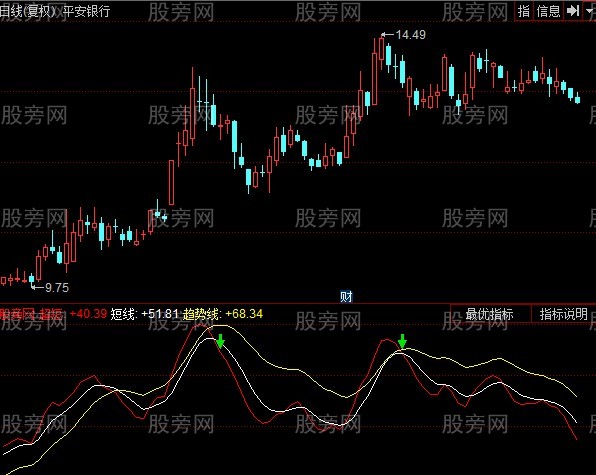Image resolution: width=596 pixels, height=475 pixels.
Task: Open the 信息 info panel
Action: [548, 11]
